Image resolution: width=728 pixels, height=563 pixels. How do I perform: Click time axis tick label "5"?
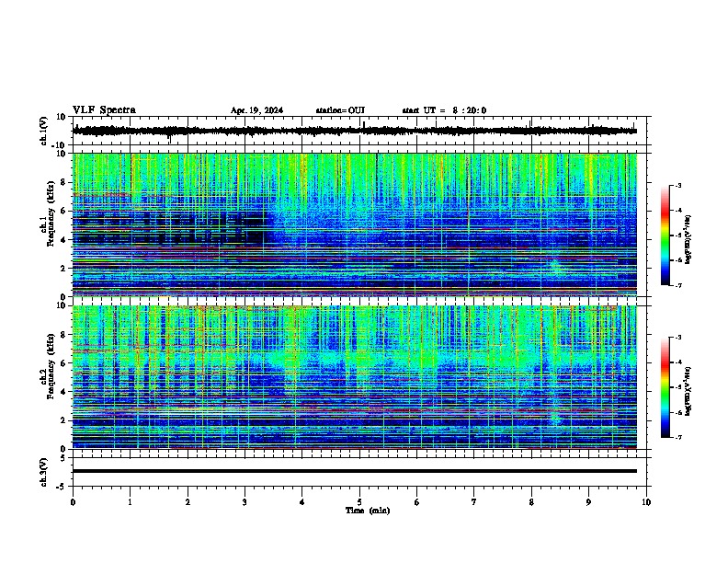click(x=359, y=502)
